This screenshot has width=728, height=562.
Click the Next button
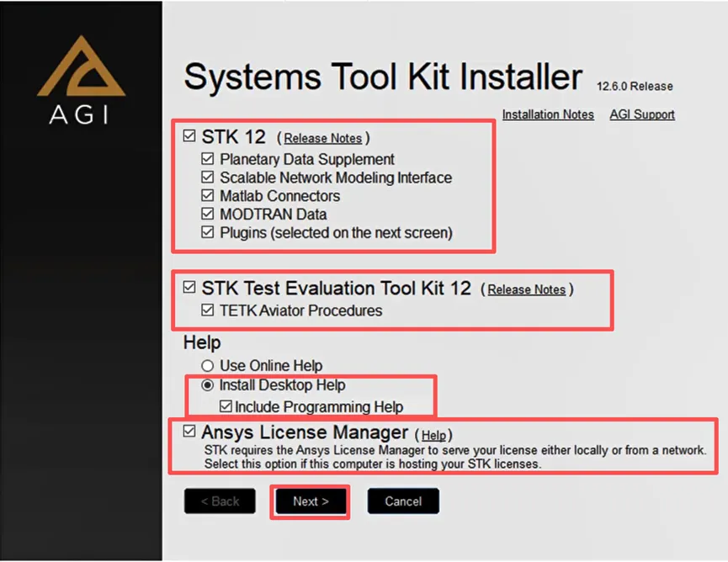311,501
